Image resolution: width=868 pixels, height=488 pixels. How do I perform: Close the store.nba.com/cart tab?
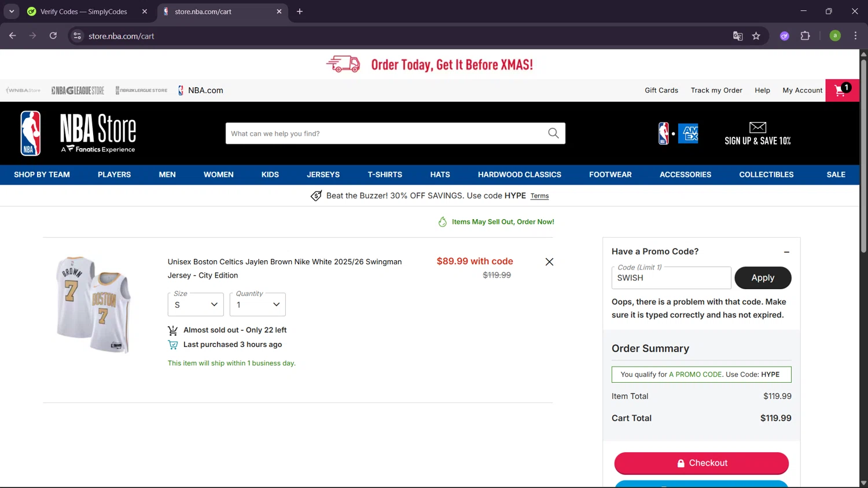279,12
